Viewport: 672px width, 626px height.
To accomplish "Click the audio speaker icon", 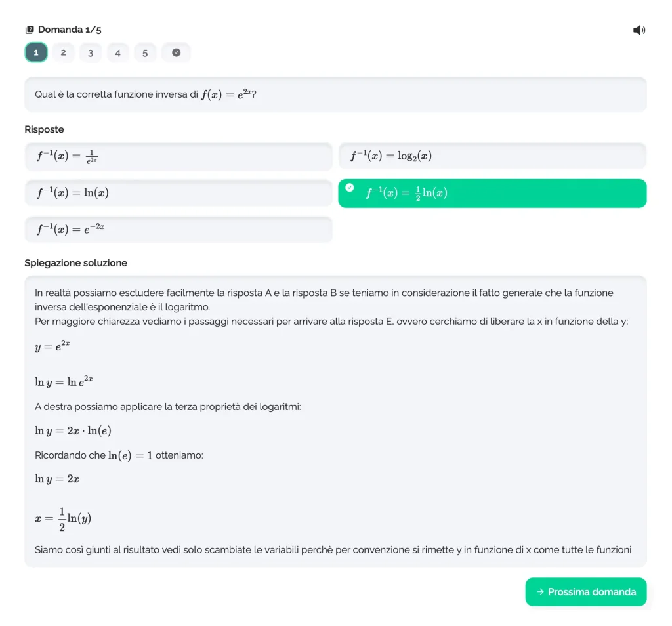I will pyautogui.click(x=639, y=30).
